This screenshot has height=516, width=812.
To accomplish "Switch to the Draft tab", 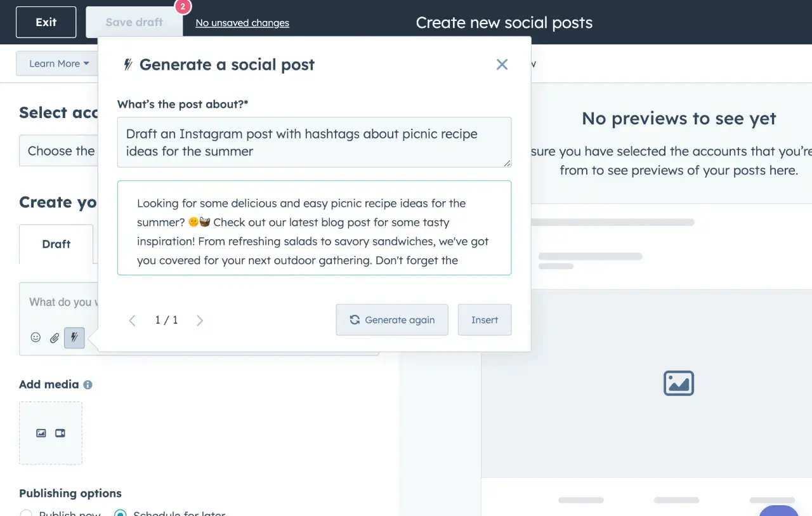I will tap(56, 244).
